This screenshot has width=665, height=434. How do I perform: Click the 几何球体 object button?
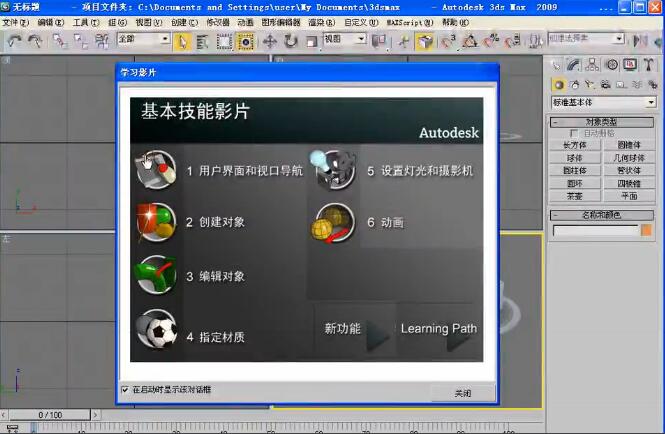tap(629, 158)
